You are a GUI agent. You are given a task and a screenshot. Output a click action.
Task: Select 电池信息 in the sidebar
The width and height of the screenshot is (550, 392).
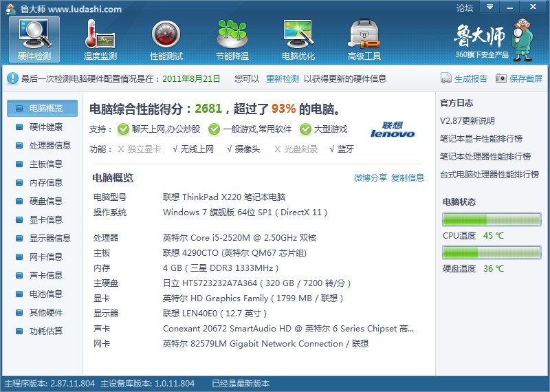(x=42, y=294)
